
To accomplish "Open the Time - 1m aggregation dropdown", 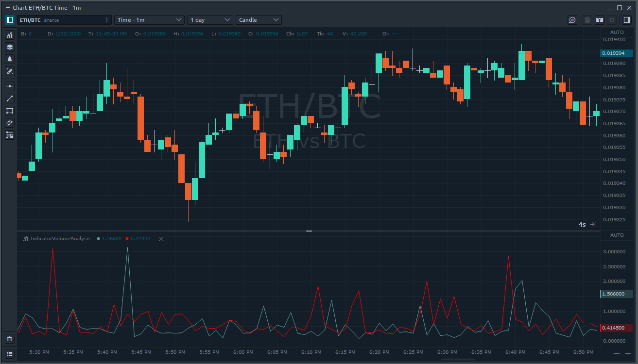I will (x=149, y=20).
